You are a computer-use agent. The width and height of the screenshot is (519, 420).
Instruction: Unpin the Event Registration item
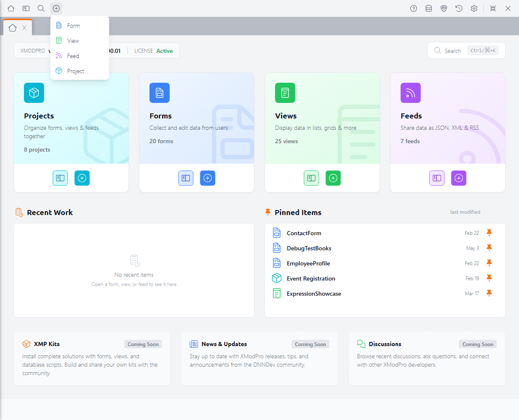[x=489, y=278]
